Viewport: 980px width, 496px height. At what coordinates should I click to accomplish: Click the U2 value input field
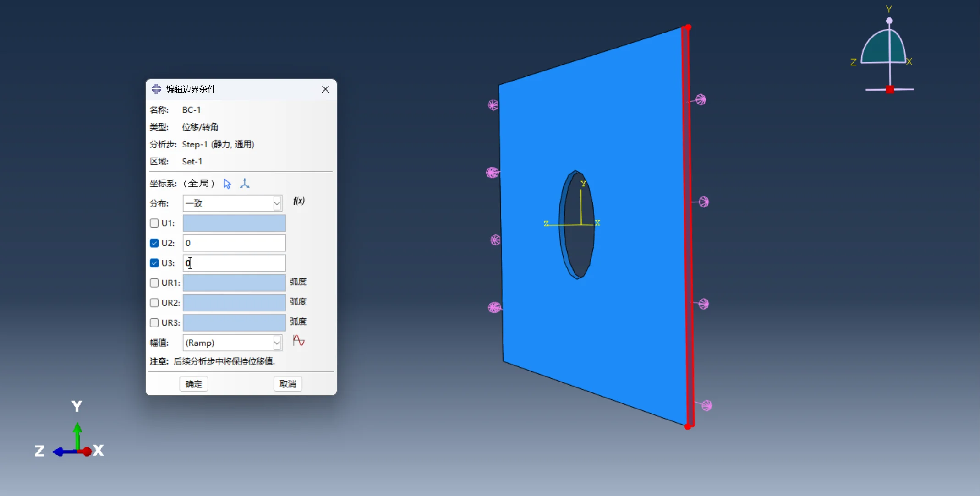pyautogui.click(x=234, y=243)
